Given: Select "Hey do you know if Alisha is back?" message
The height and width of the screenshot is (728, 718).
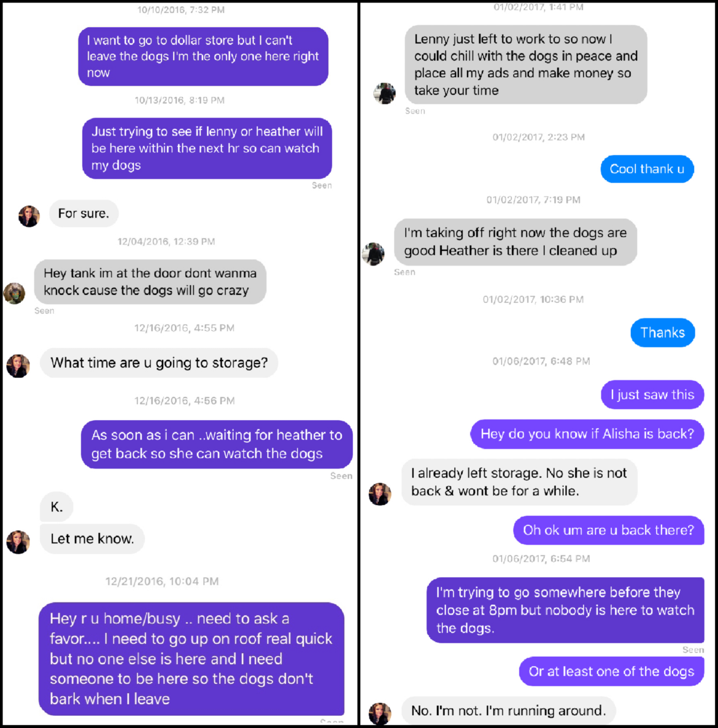Looking at the screenshot, I should click(587, 434).
